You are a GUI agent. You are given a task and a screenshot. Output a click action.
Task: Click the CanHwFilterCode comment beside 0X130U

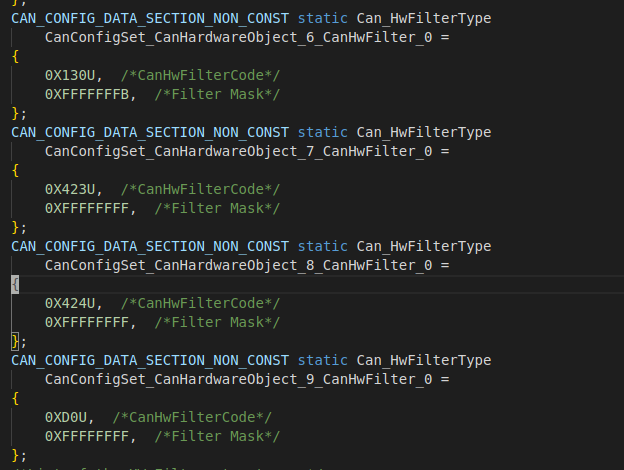pyautogui.click(x=201, y=75)
